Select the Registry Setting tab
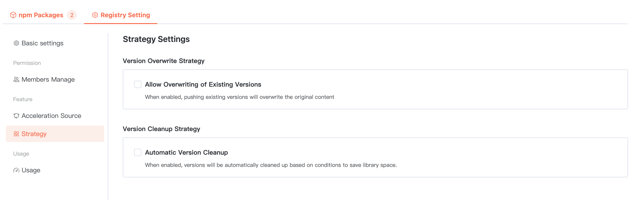 tap(125, 15)
